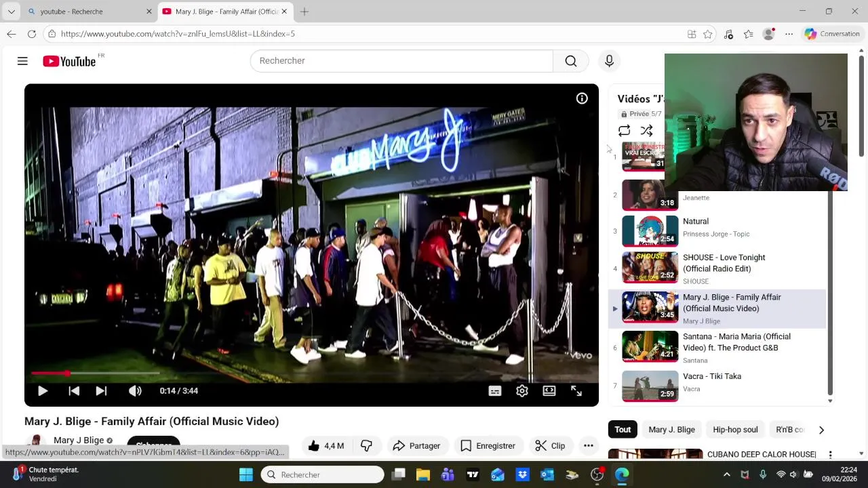Select the Mary J. Blige filter chip
The height and width of the screenshot is (488, 868).
coord(671,430)
